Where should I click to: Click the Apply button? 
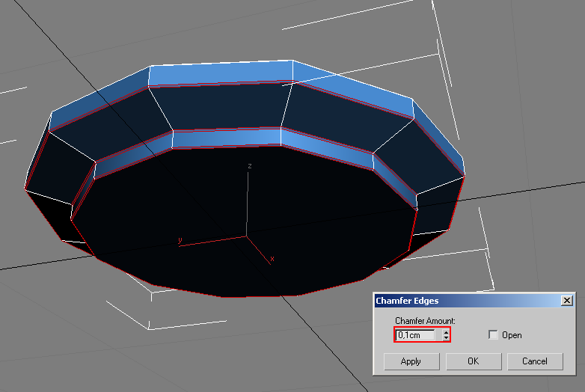pos(411,361)
